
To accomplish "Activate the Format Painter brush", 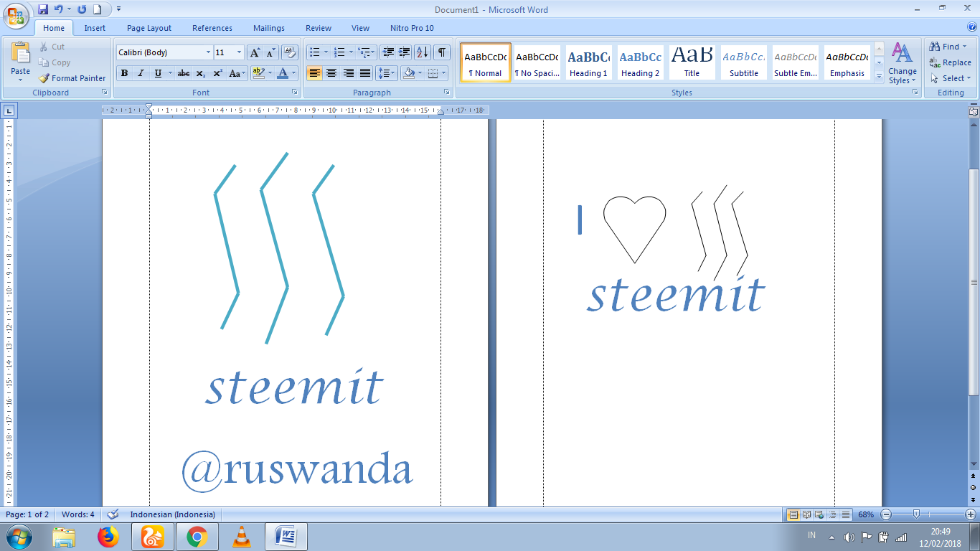I will 72,78.
